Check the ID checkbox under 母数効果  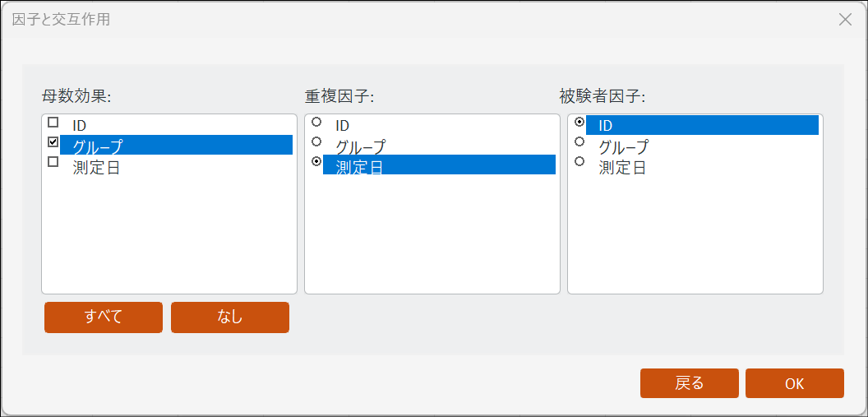click(53, 123)
